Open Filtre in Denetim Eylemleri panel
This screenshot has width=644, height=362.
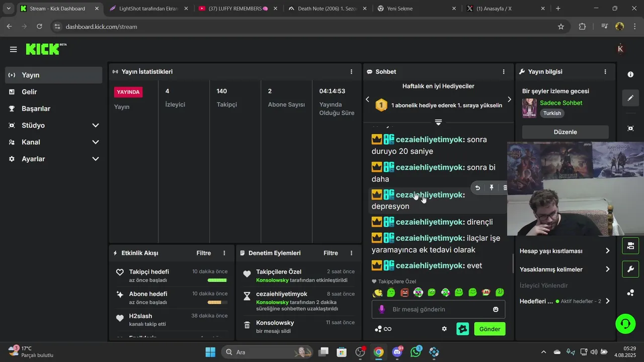coord(331,253)
